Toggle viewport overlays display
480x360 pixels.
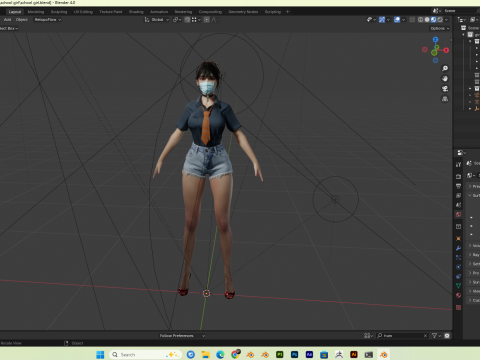coord(397,20)
